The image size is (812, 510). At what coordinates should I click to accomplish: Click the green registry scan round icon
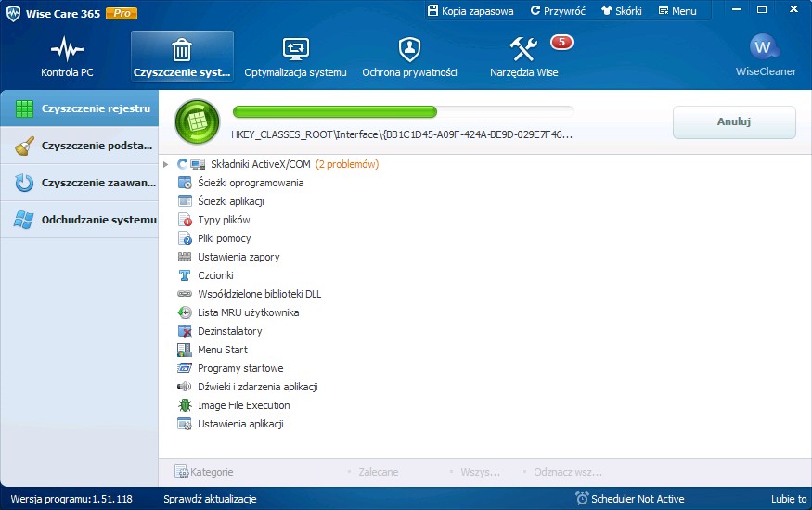[x=198, y=121]
